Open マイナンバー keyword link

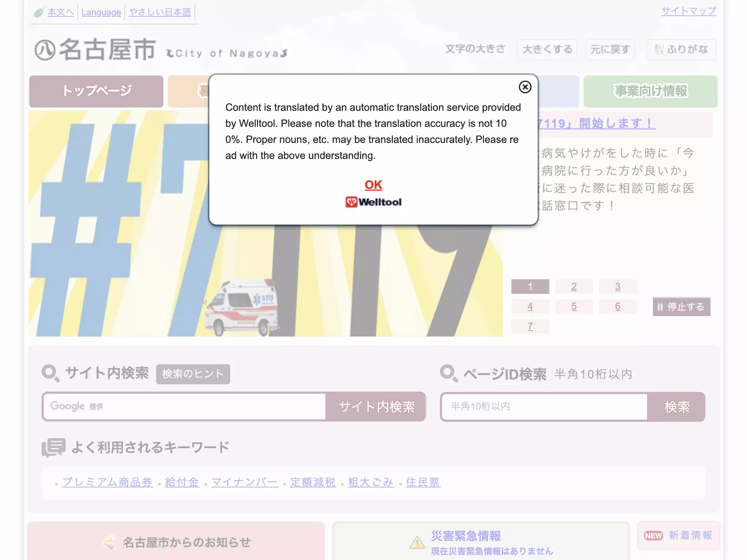click(x=244, y=482)
